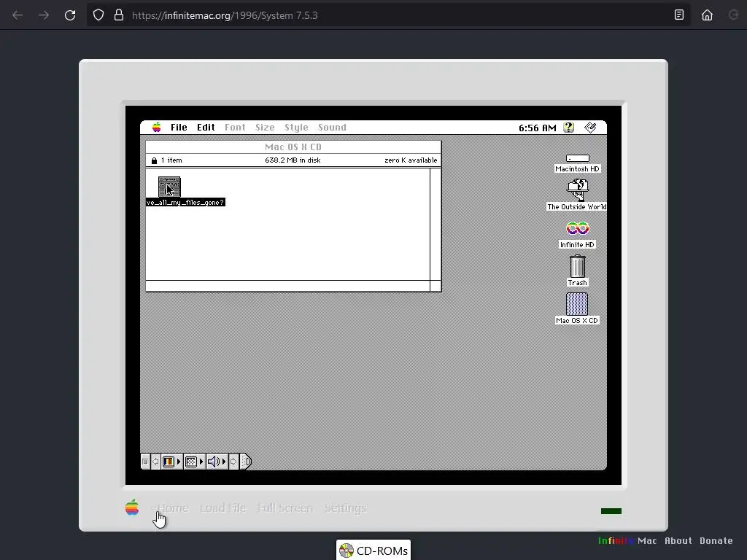Click the dimmed Size menu
This screenshot has width=747, height=560.
[265, 127]
